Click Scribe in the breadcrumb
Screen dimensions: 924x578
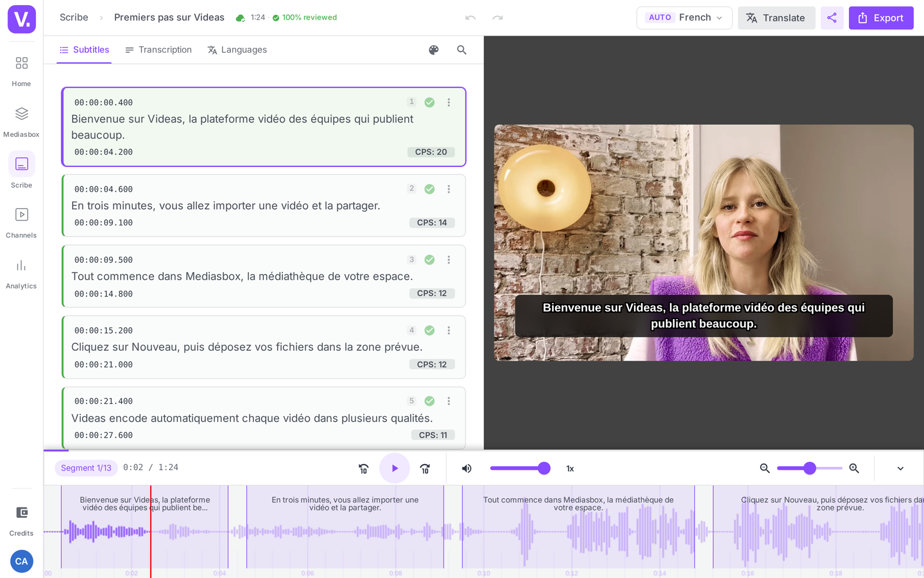coord(74,17)
